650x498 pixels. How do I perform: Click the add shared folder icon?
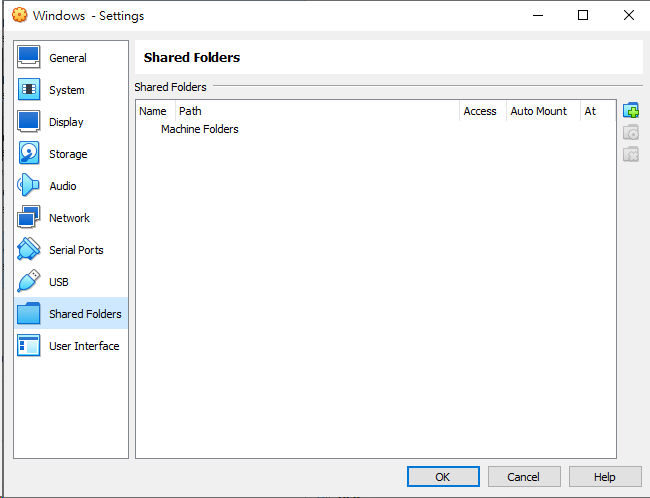pyautogui.click(x=631, y=110)
